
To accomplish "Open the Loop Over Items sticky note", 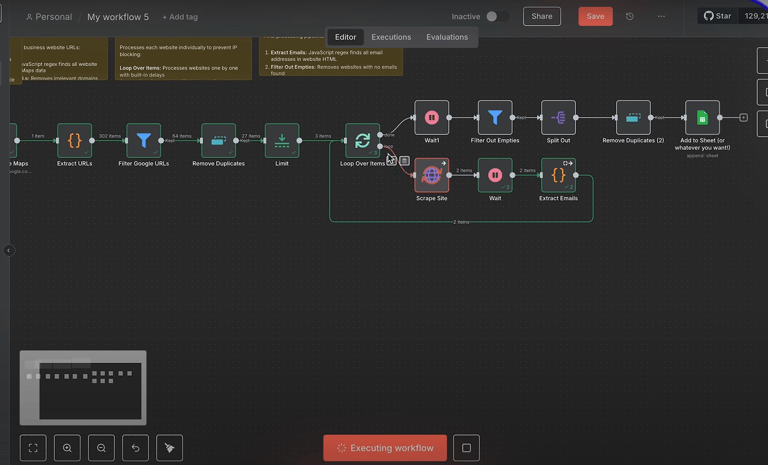I will (183, 58).
